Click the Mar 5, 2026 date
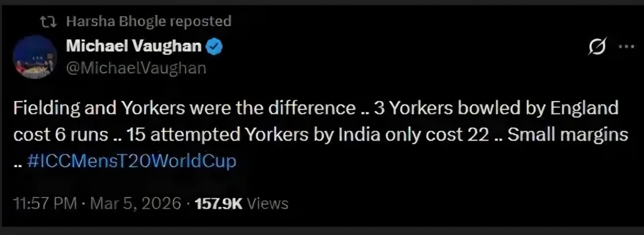Image resolution: width=644 pixels, height=235 pixels. click(x=136, y=204)
